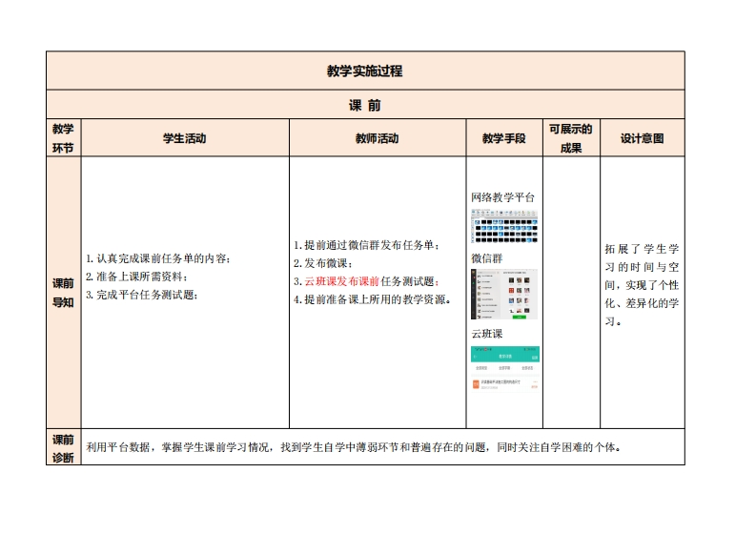Select the 课前 section header row
This screenshot has height=534, width=756.
365,105
